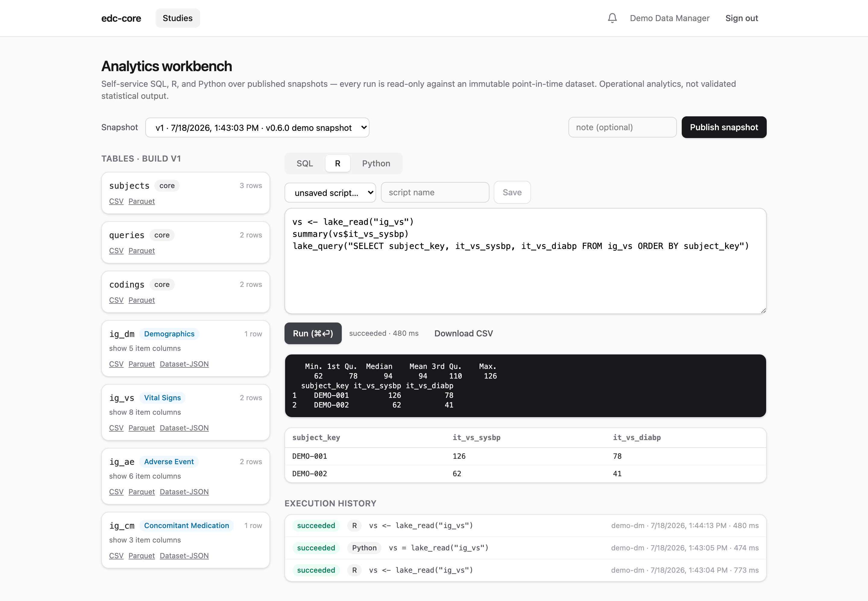
Task: Grab the editor resize handle corner
Action: click(x=763, y=310)
